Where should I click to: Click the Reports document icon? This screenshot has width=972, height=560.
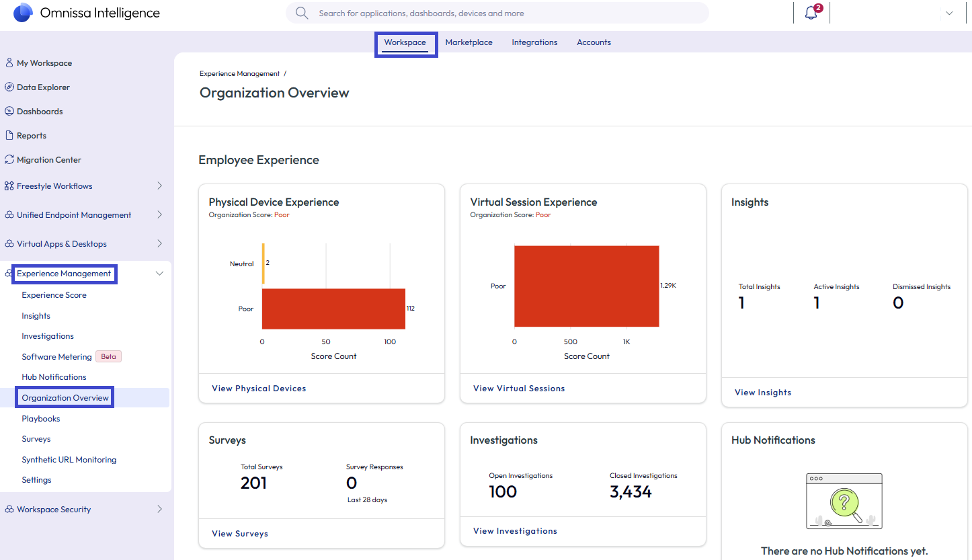[9, 135]
